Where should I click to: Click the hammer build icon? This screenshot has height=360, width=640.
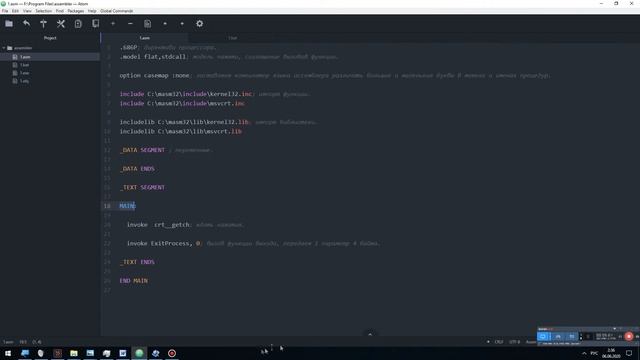[x=43, y=24]
